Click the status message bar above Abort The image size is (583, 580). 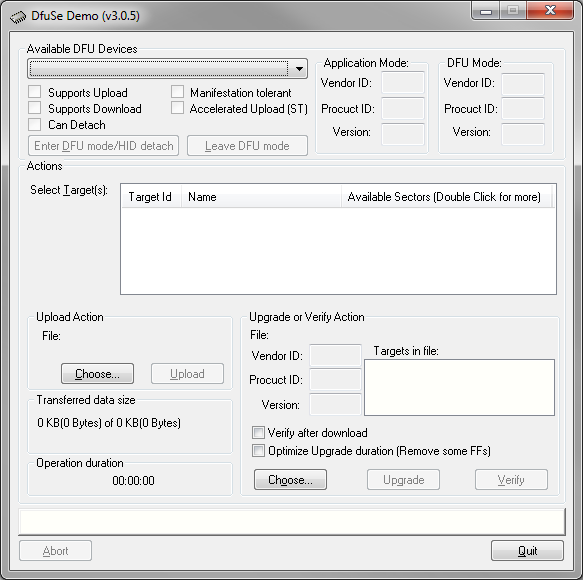[292, 522]
